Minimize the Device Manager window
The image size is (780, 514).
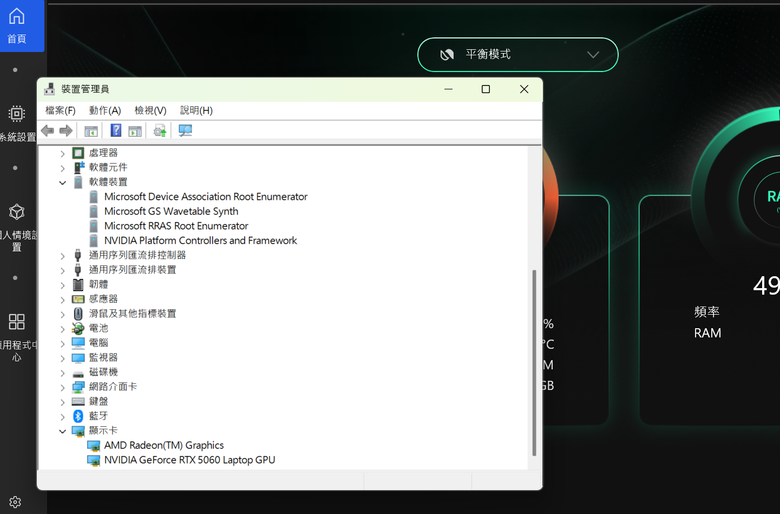[448, 89]
